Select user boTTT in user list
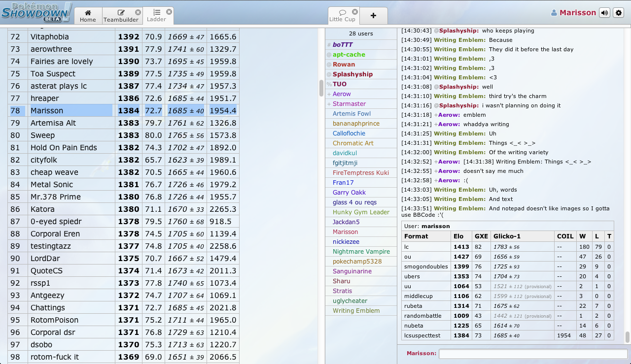The width and height of the screenshot is (631, 364). [x=361, y=45]
